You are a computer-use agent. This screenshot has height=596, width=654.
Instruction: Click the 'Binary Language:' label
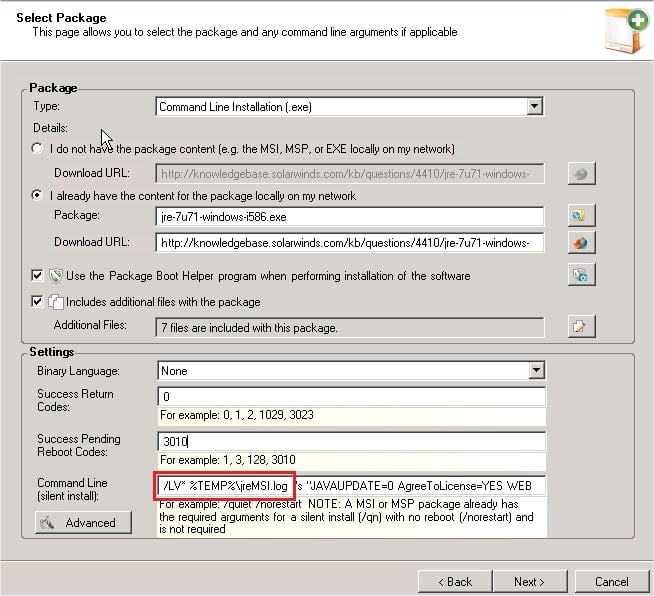pyautogui.click(x=78, y=371)
